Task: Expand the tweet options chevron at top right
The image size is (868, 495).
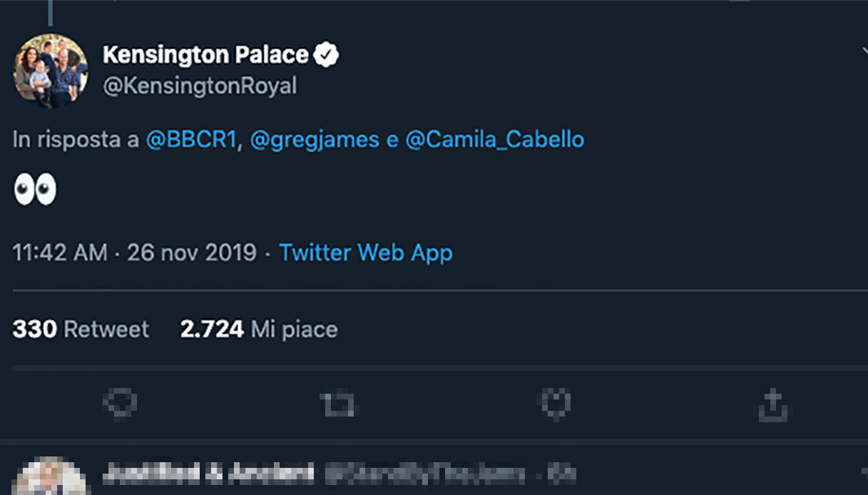Action: [864, 51]
